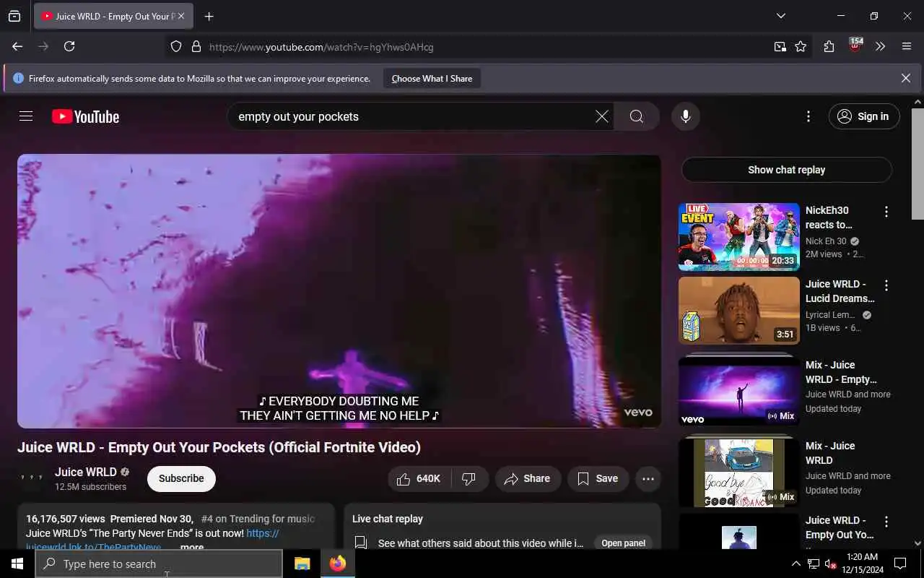Open YouTube settings three-dot menu
The height and width of the screenshot is (578, 924).
click(808, 116)
